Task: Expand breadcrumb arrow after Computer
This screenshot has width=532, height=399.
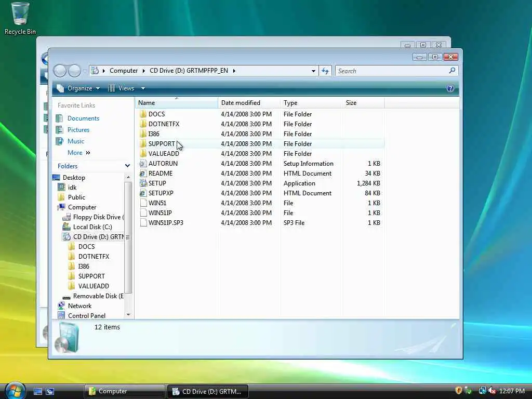Action: pos(143,71)
